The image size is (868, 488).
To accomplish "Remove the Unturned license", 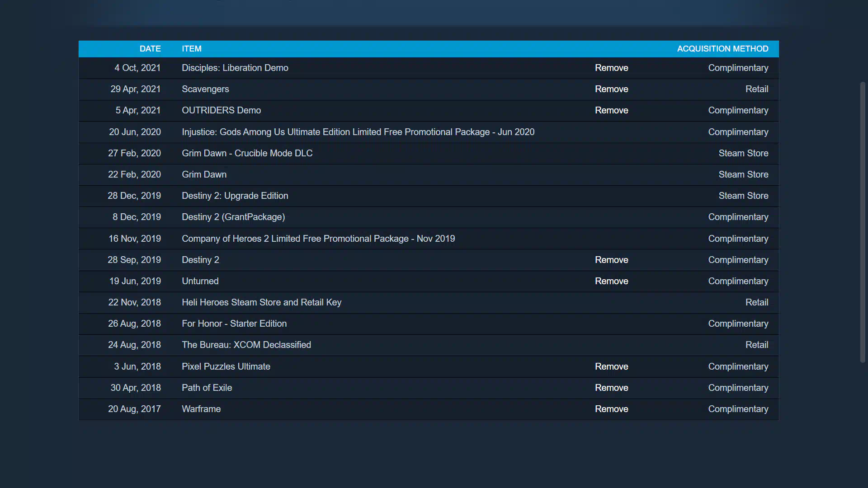I will coord(611,281).
